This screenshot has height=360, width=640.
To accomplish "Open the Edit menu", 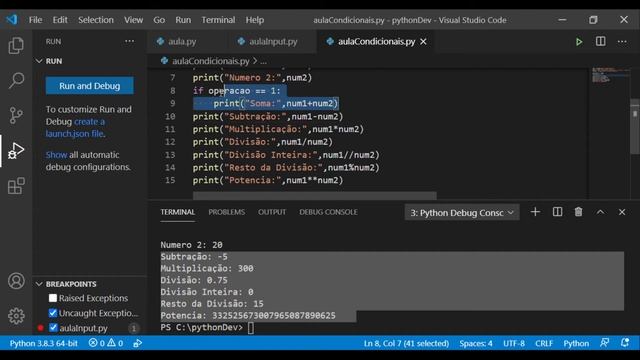I will point(60,20).
